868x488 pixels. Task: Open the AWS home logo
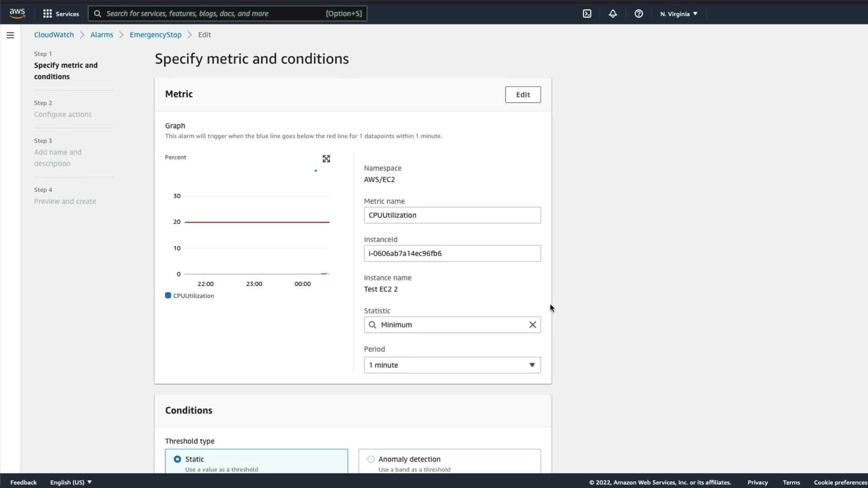17,14
